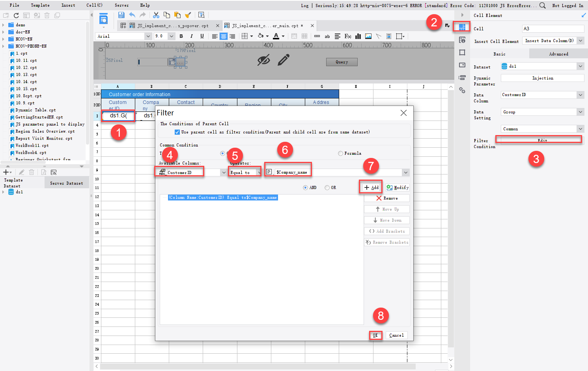
Task: Click the Save template icon
Action: click(x=121, y=15)
